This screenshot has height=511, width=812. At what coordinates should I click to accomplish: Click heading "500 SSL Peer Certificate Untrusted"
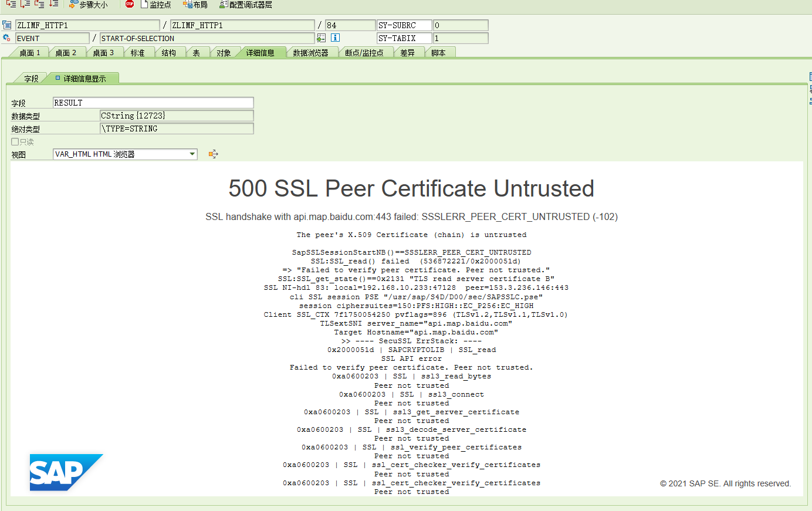point(411,188)
